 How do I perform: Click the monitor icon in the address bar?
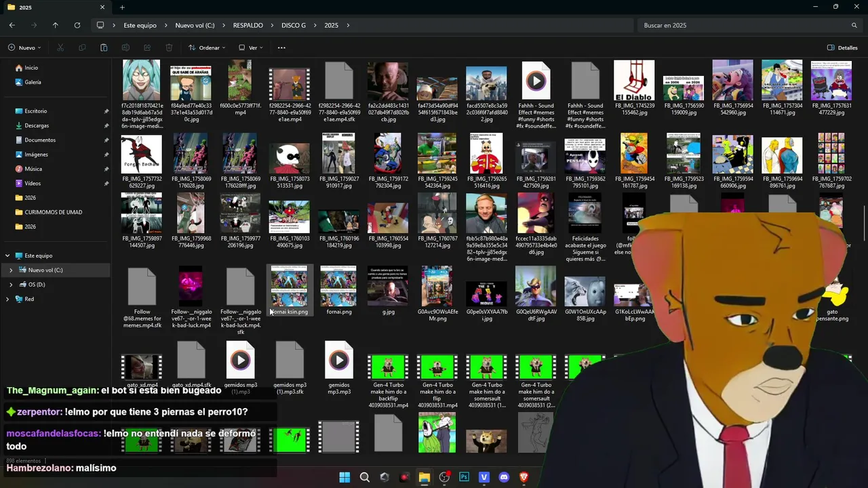coord(100,25)
